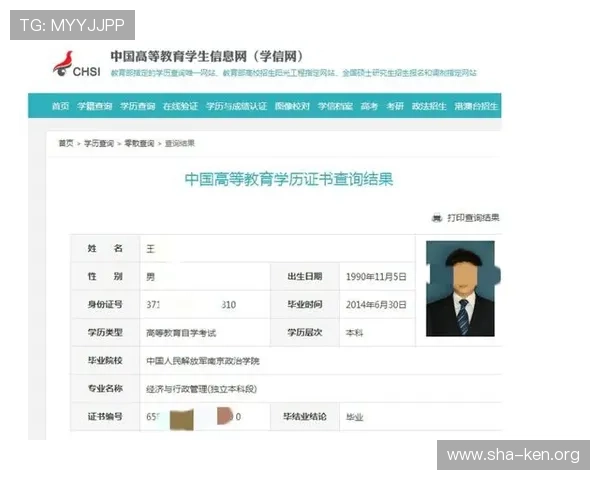This screenshot has width=600, height=480.
Task: Click the gender value 男
Action: click(x=150, y=277)
